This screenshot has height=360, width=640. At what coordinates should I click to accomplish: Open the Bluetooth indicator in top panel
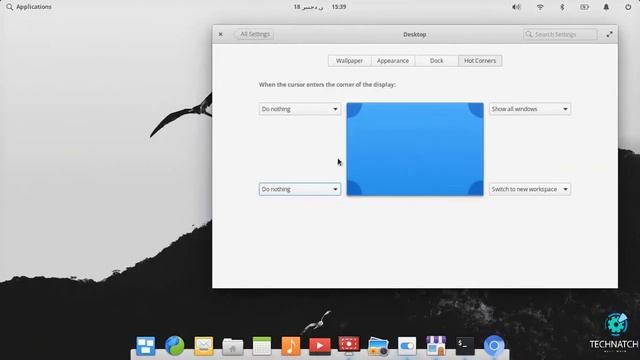pos(562,7)
